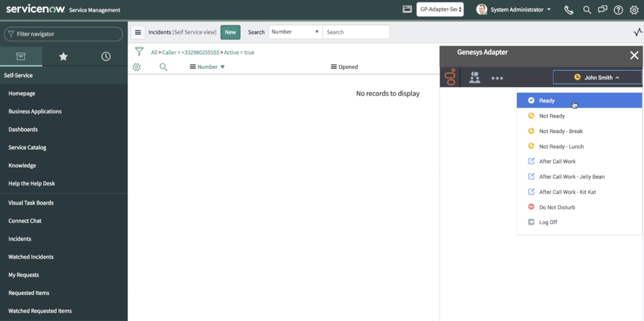This screenshot has height=321, width=644.
Task: Open My Requests module
Action: point(23,275)
